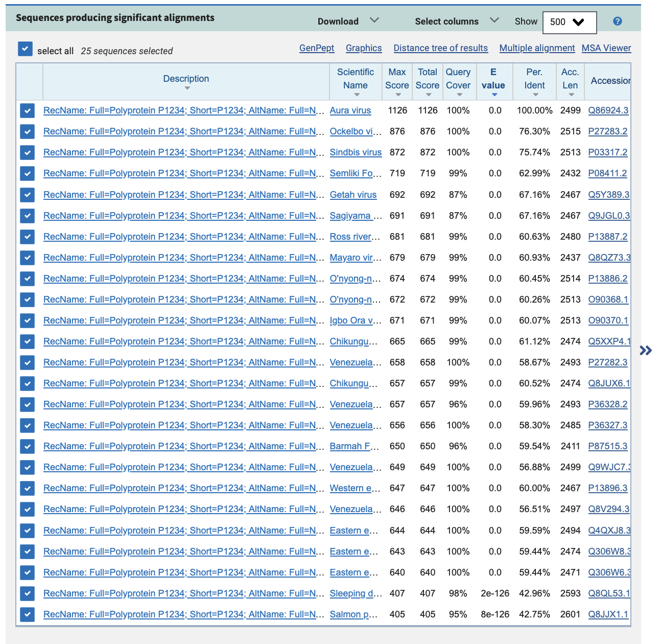661x644 pixels.
Task: Uncheck the Igbo Ora row checkbox
Action: pyautogui.click(x=27, y=320)
